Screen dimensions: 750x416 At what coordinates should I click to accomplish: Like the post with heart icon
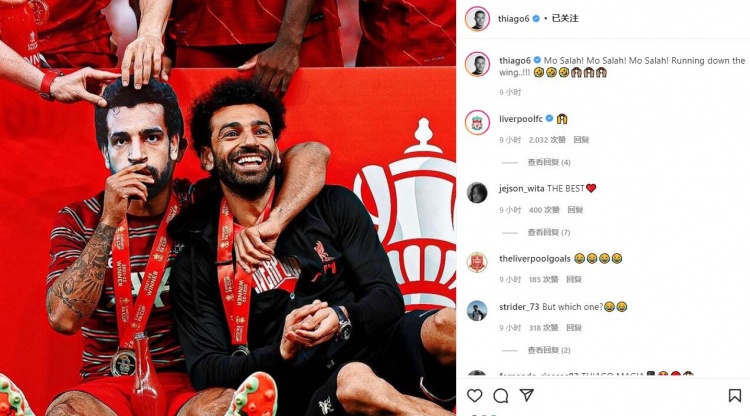(474, 395)
